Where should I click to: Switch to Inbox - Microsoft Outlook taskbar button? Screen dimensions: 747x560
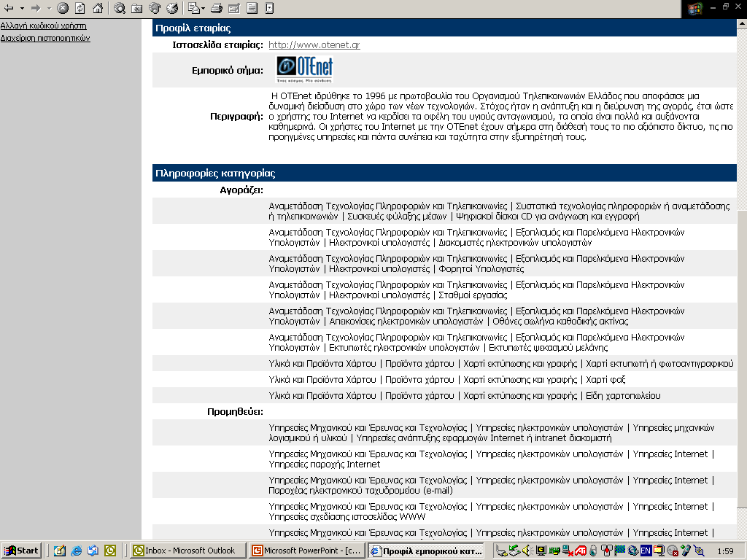point(188,551)
